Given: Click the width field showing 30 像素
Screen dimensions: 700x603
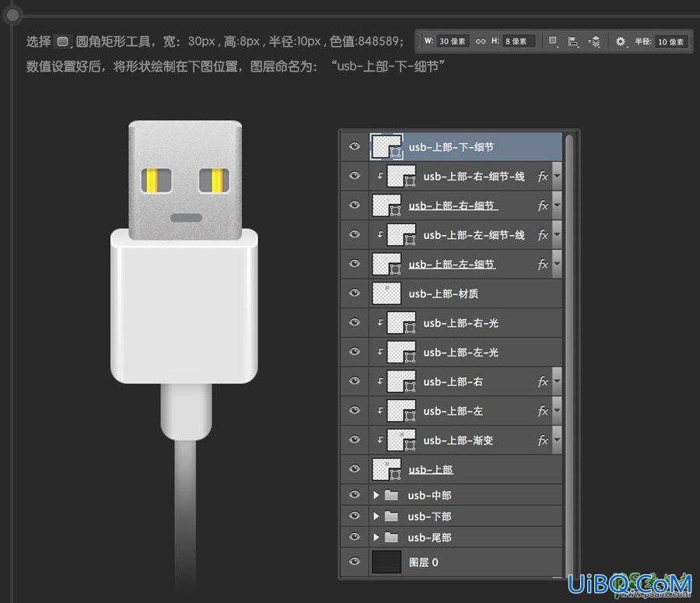Looking at the screenshot, I should pyautogui.click(x=452, y=41).
